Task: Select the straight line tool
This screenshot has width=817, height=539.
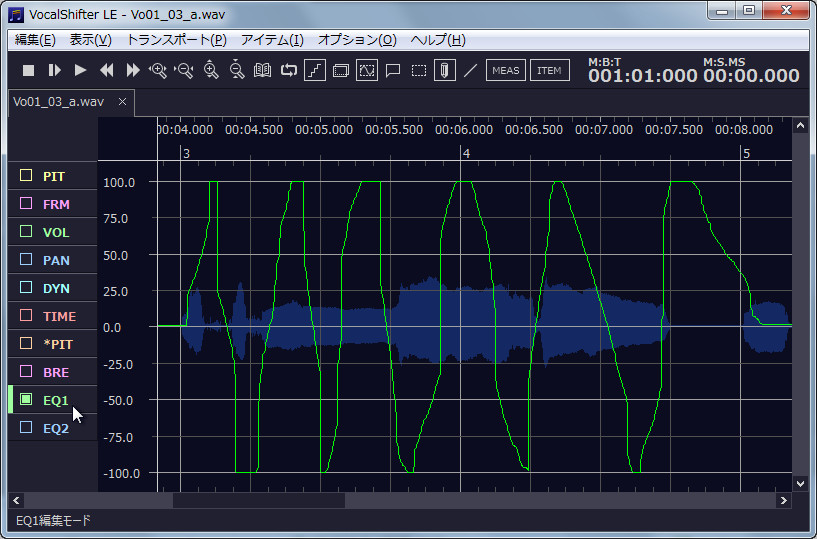Action: tap(471, 70)
